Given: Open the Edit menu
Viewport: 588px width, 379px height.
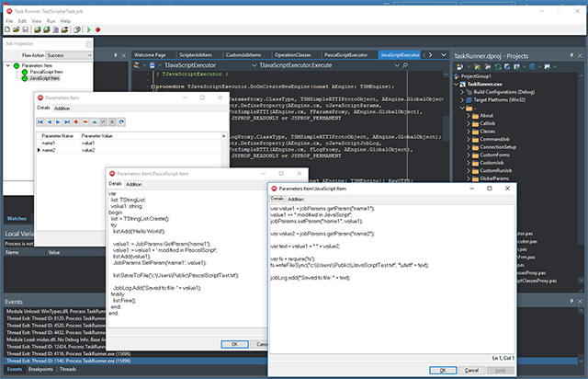Looking at the screenshot, I should [22, 21].
